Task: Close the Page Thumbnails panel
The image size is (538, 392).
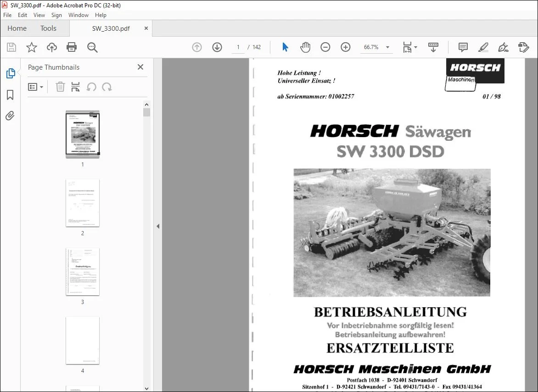Action: click(140, 67)
